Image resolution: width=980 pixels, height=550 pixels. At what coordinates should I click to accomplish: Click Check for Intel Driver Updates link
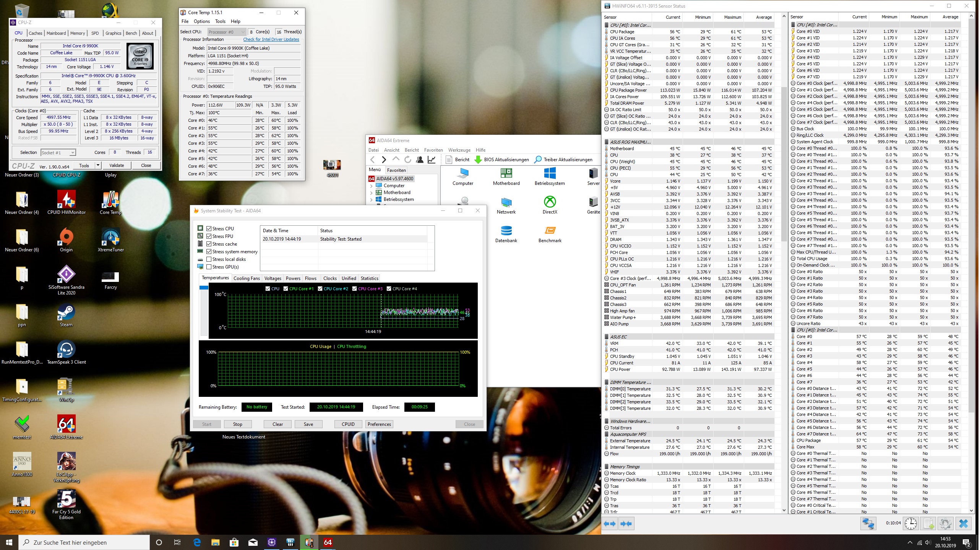pyautogui.click(x=271, y=39)
